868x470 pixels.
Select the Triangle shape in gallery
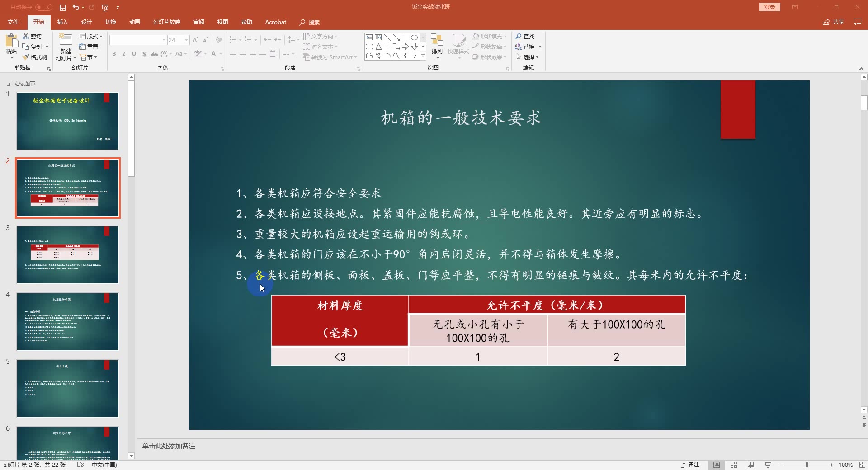[378, 46]
